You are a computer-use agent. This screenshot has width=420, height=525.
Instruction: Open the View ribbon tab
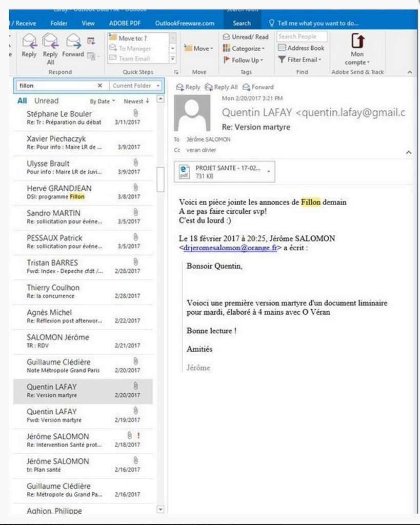point(88,24)
